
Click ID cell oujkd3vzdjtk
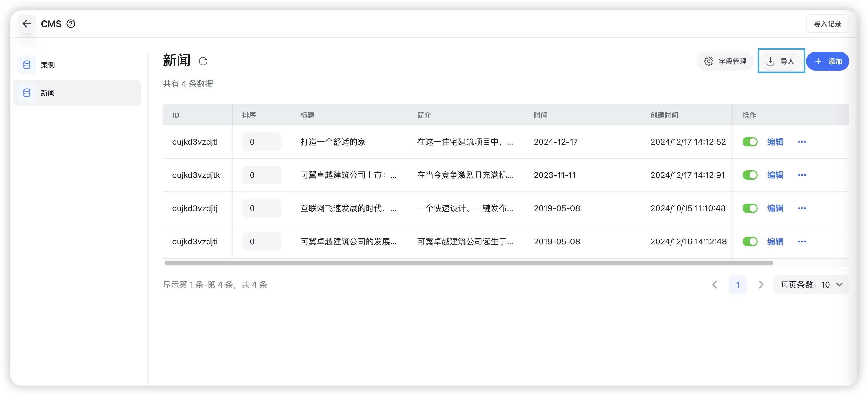click(196, 175)
